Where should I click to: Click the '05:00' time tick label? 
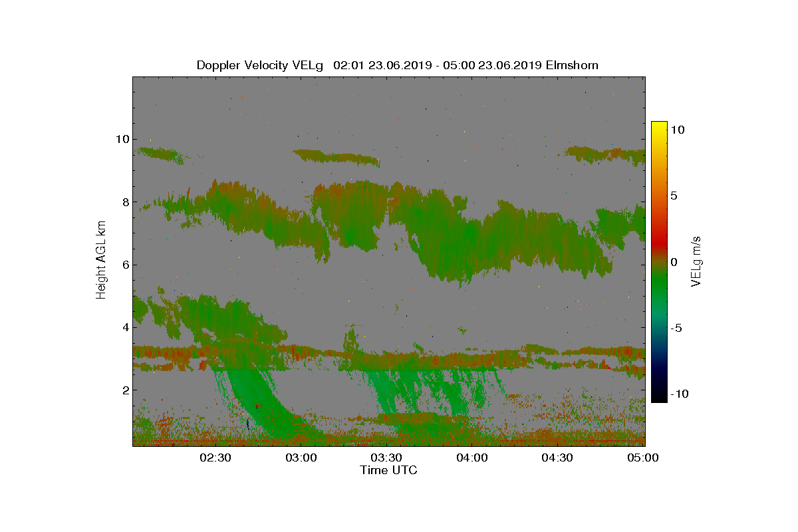[x=642, y=458]
